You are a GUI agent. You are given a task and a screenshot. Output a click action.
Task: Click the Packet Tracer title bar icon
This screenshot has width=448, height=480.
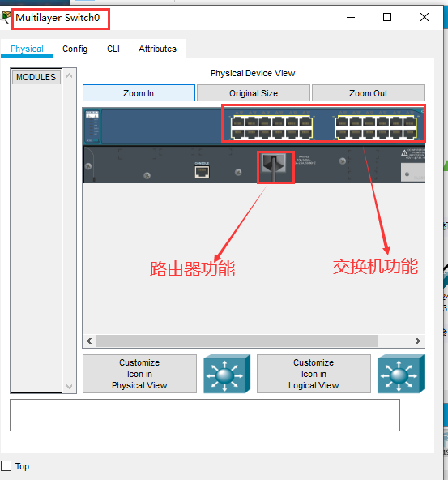tap(6, 17)
